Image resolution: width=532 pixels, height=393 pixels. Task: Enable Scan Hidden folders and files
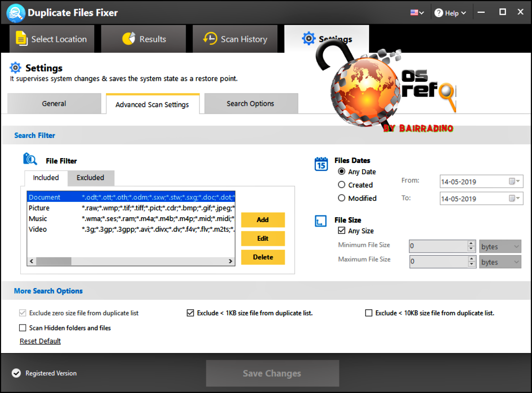22,327
